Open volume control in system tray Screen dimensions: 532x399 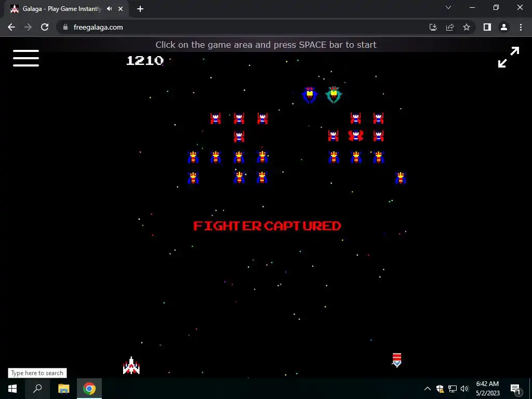[464, 389]
